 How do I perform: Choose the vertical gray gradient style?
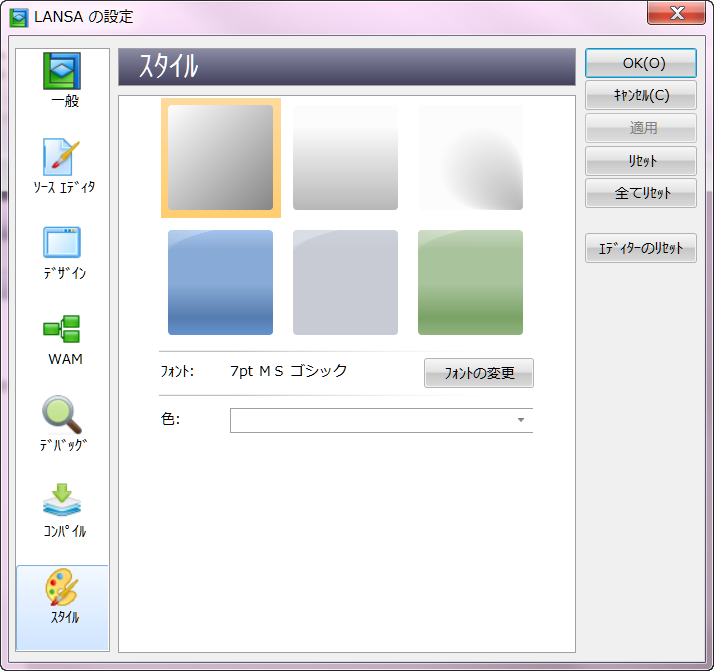[345, 158]
